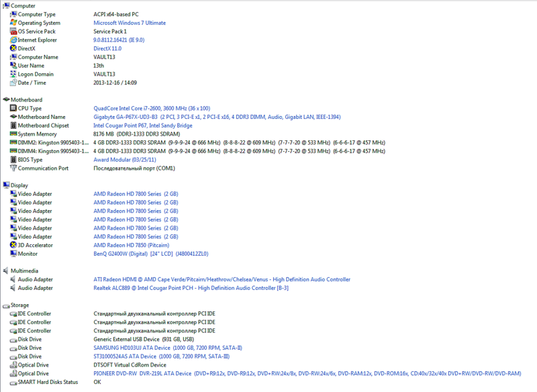Open the QuadCore Intel Core i7-2600 link
Image resolution: width=537 pixels, height=392 pixels.
coord(152,109)
